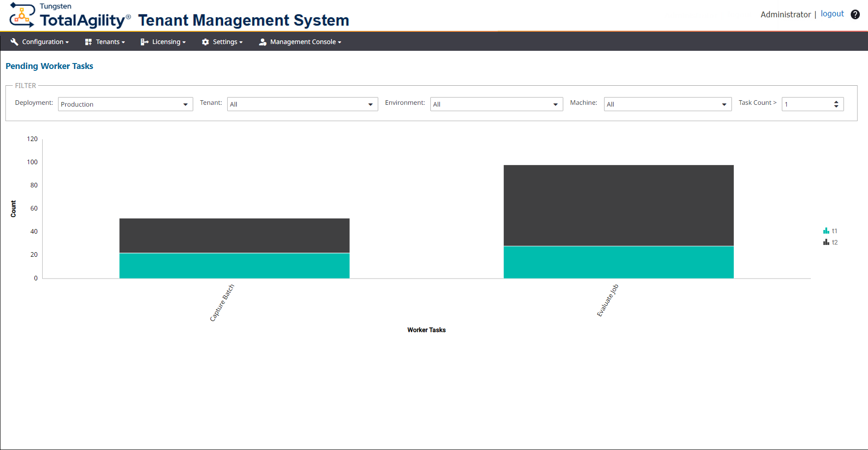868x450 pixels.
Task: Click the Licensing icon in the navigation bar
Action: click(144, 42)
